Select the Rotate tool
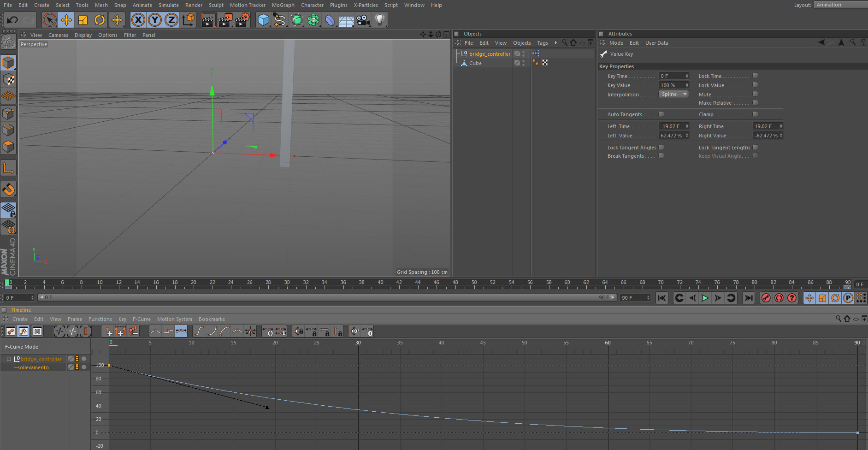868x450 pixels. [100, 20]
